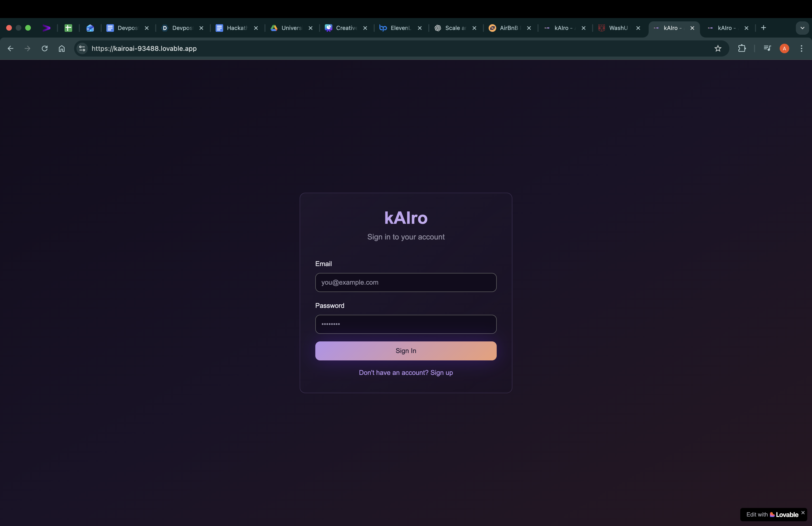812x526 pixels.
Task: Expand the tab search dropdown arrow
Action: click(802, 28)
